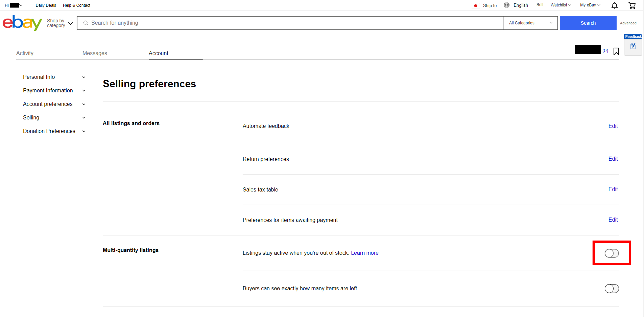
Task: Open Help & Contact link
Action: (77, 5)
